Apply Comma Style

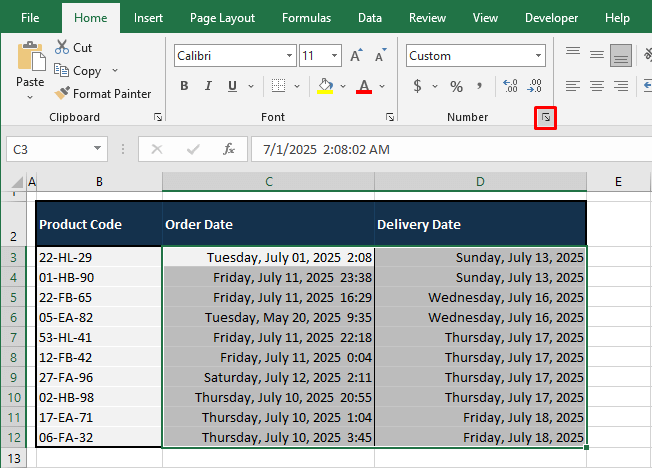(479, 86)
